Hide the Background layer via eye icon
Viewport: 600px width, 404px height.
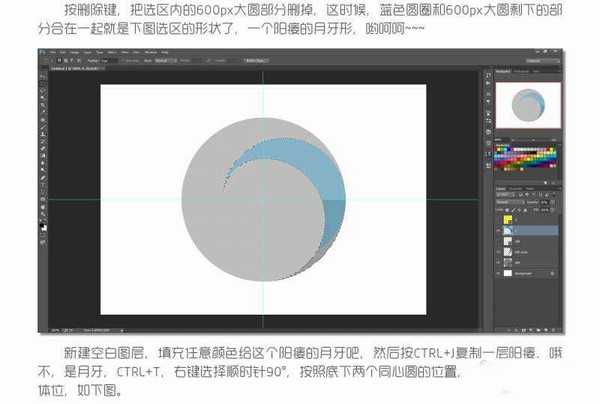click(500, 271)
